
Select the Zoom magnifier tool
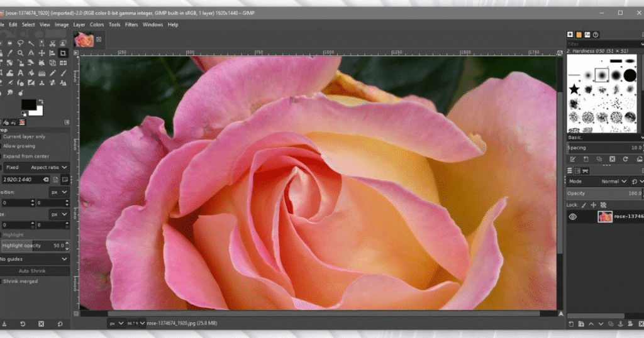[20, 53]
